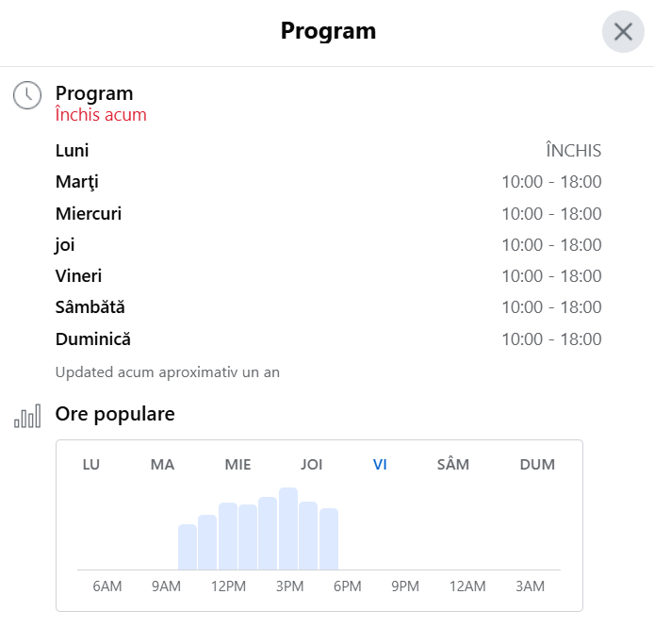Close the Program dialog

(623, 32)
